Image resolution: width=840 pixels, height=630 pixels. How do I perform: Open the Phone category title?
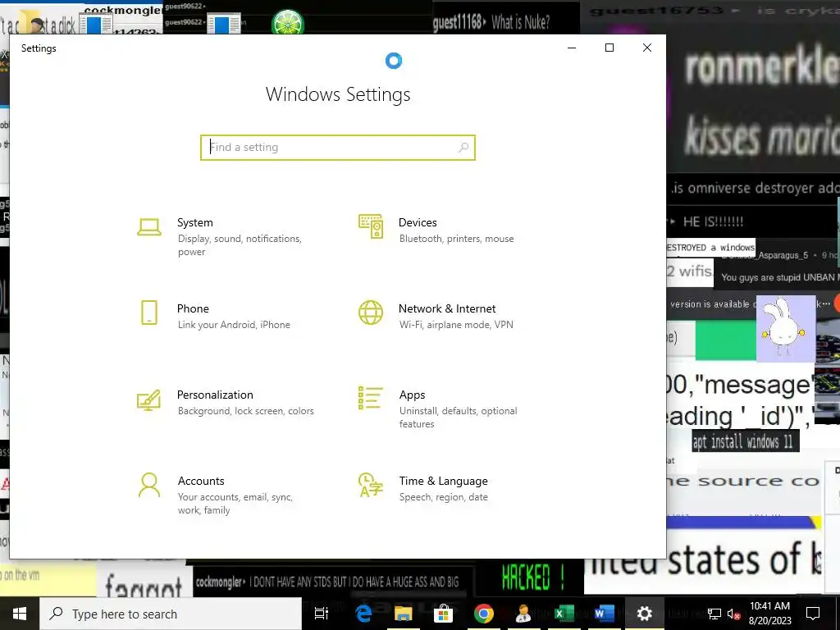coord(193,308)
